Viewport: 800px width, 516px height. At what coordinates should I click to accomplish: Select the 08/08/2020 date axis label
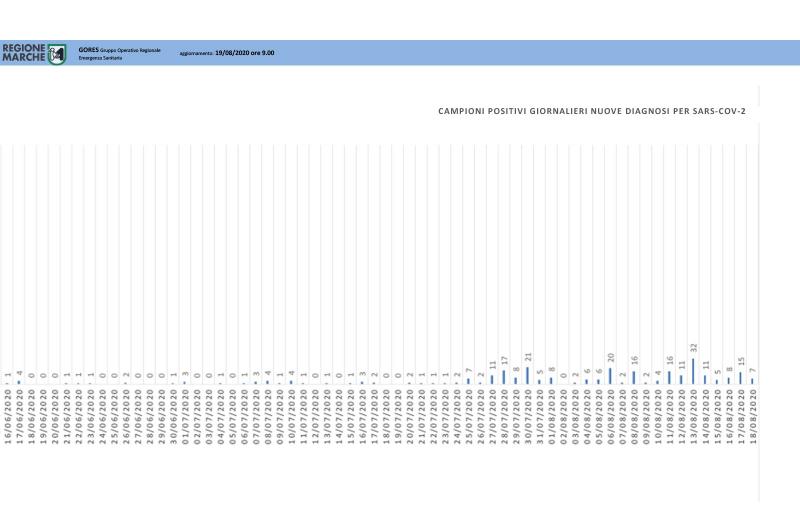(x=634, y=415)
